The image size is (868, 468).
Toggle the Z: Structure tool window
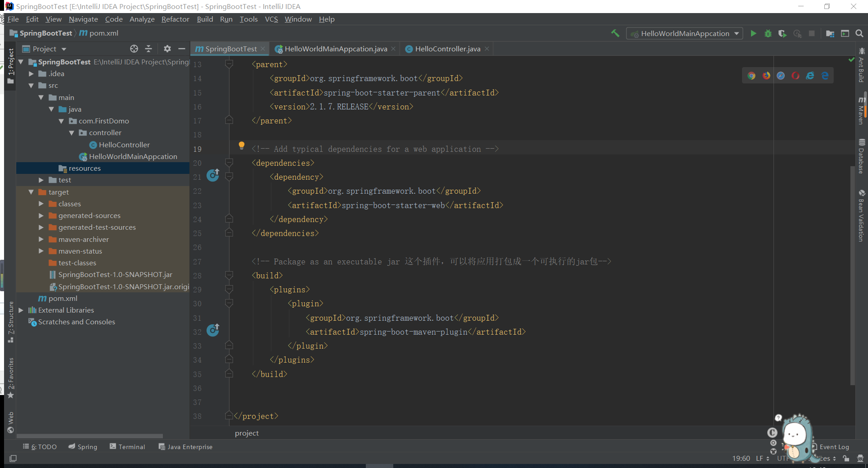[11, 322]
